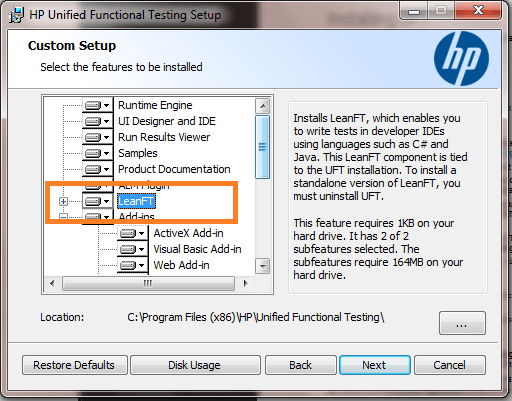This screenshot has height=401, width=512.
Task: Select the Run Results Viewer feature
Action: [x=164, y=137]
